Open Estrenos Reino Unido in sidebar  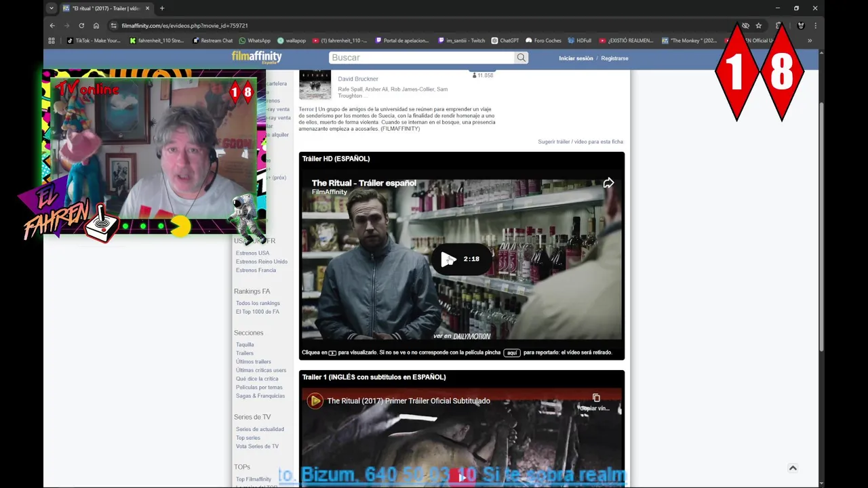pos(262,262)
